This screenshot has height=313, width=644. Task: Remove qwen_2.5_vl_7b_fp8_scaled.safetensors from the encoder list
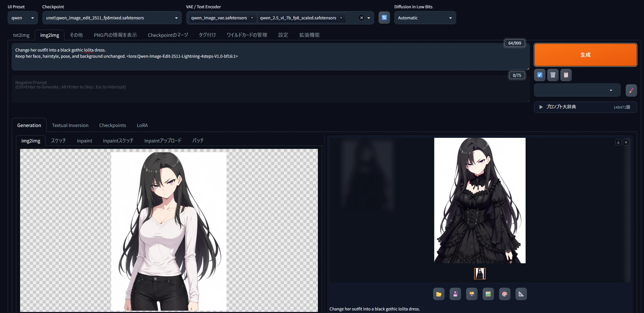pos(341,18)
